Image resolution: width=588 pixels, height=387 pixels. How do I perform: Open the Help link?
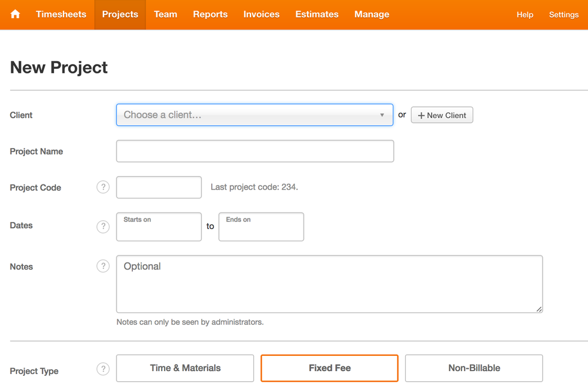524,15
